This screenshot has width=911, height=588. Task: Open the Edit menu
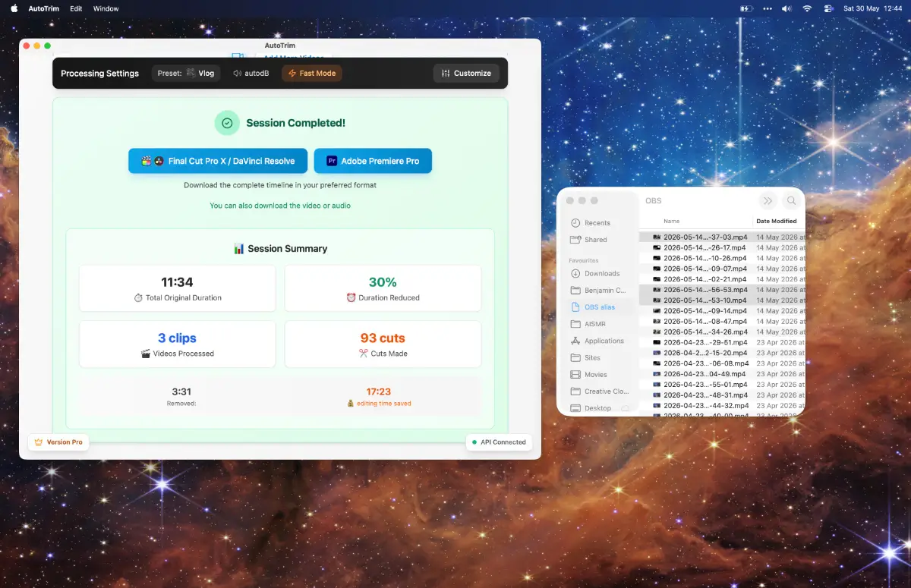point(76,8)
